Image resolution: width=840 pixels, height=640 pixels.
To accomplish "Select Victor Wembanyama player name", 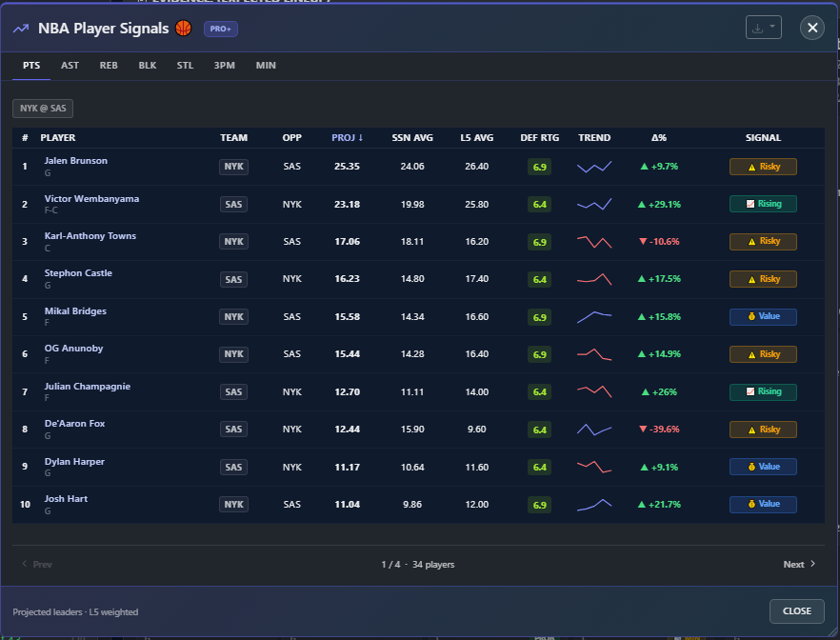I will (x=91, y=199).
